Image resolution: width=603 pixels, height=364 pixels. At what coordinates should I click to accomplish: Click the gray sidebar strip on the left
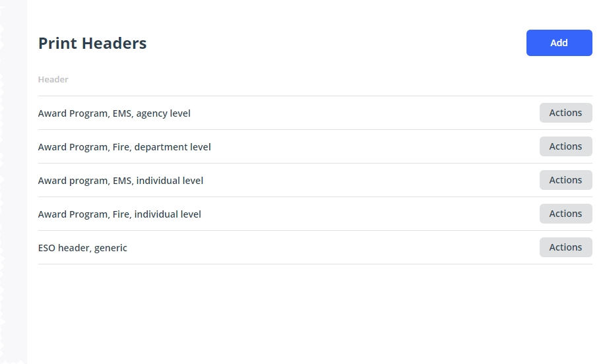13,182
